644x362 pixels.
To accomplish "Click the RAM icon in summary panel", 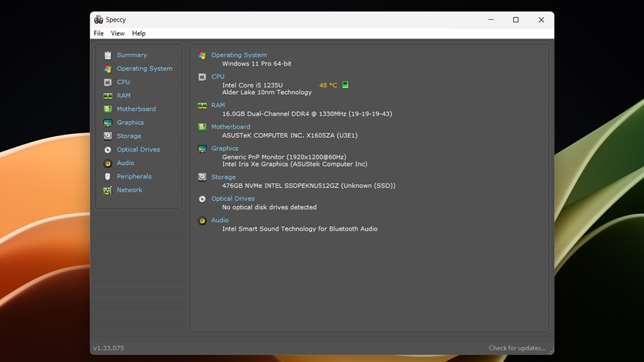I will [x=202, y=106].
